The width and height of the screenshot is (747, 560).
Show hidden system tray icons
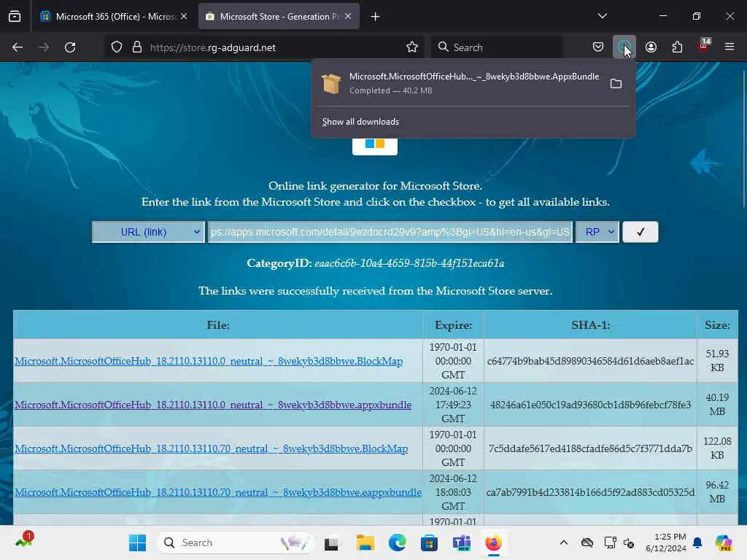564,542
